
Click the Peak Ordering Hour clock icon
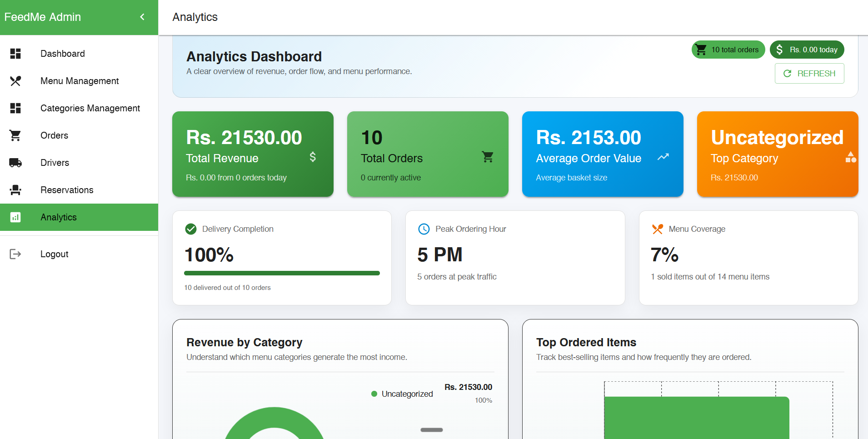pyautogui.click(x=424, y=229)
